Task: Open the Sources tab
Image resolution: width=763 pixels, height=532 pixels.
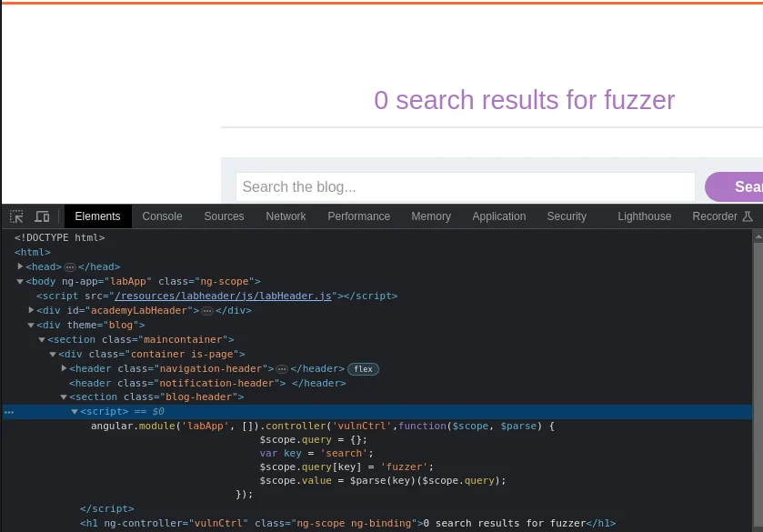Action: pos(224,216)
